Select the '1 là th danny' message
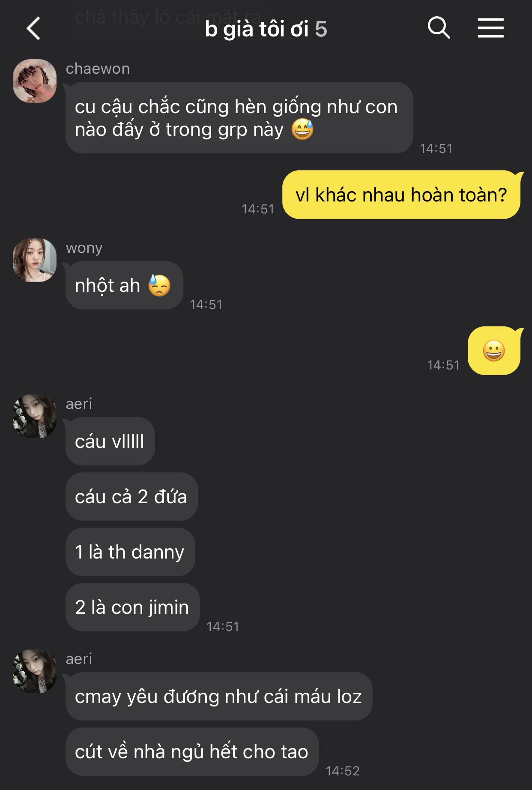Viewport: 532px width, 790px height. point(130,552)
